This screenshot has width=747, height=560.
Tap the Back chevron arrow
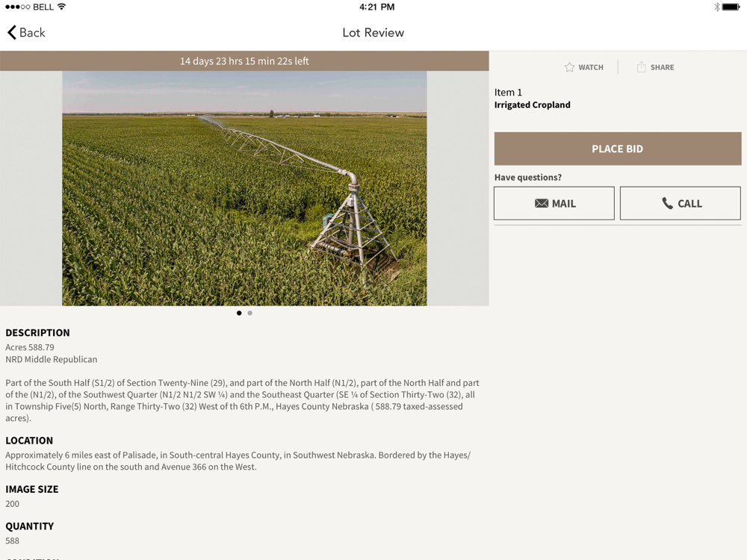[12, 32]
